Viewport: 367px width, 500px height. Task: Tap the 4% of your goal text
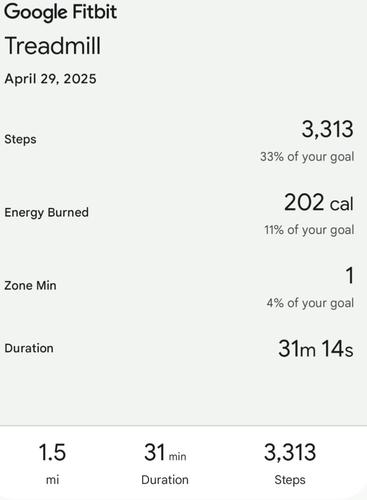[x=310, y=303]
